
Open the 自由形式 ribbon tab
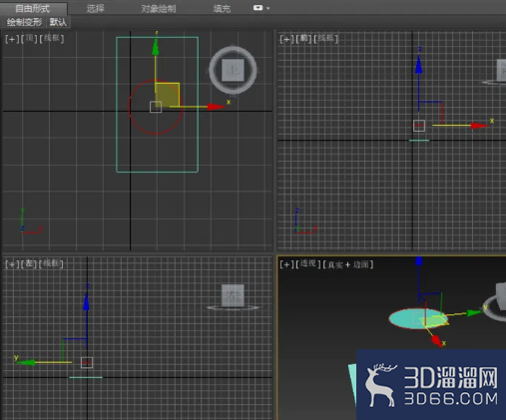pos(33,8)
